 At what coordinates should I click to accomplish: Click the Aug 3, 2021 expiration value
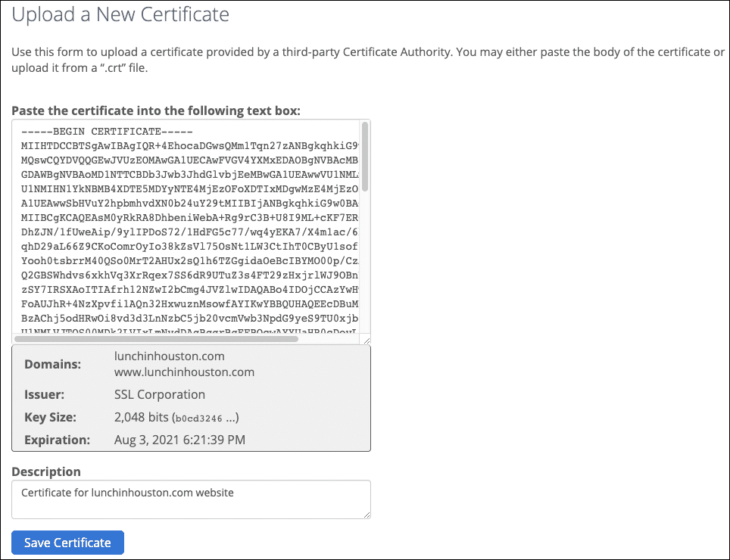pos(179,440)
